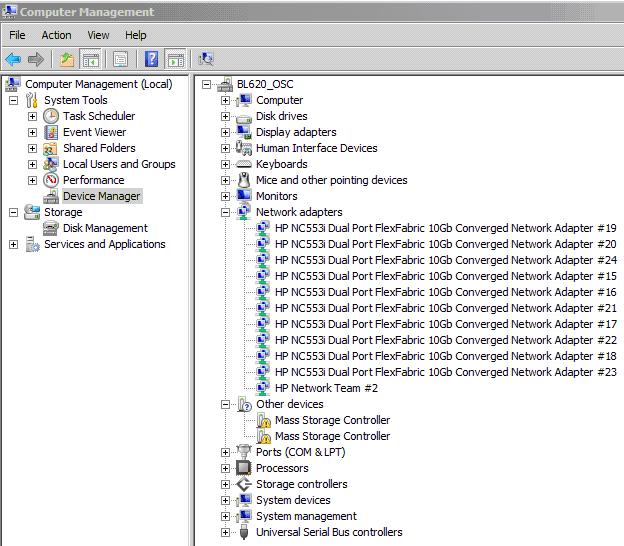Expand the Performance node
This screenshot has width=624, height=546.
coord(33,180)
